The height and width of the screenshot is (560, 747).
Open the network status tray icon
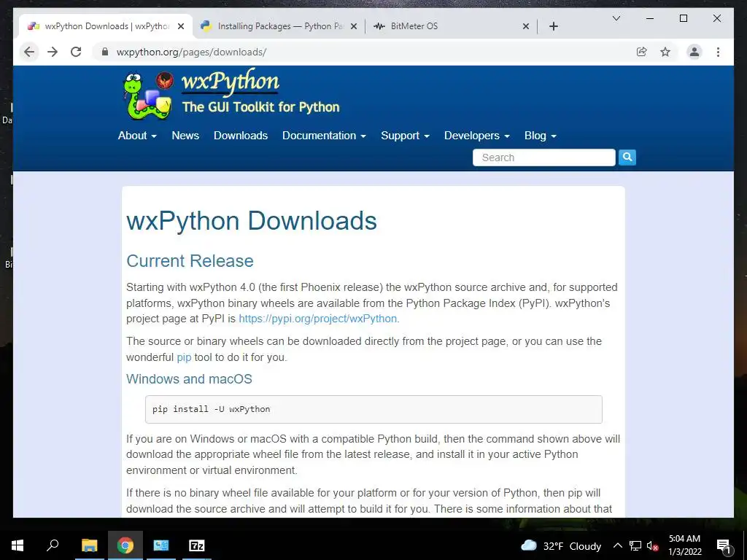point(635,545)
